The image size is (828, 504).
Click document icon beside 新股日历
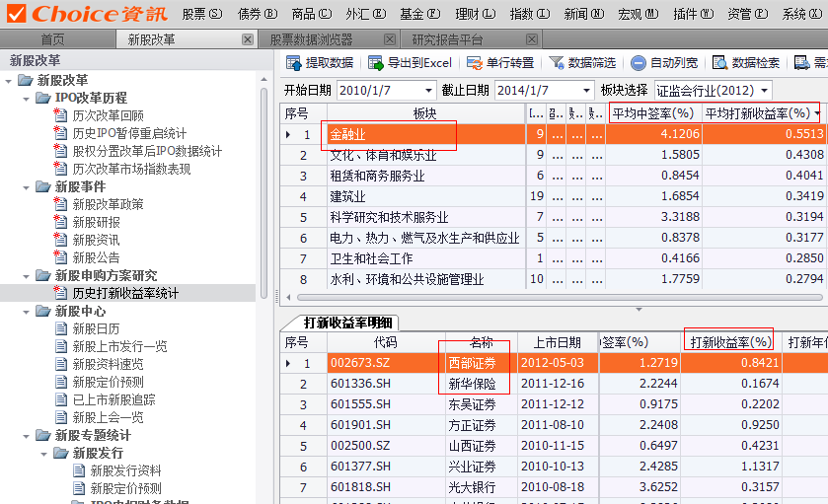click(61, 328)
